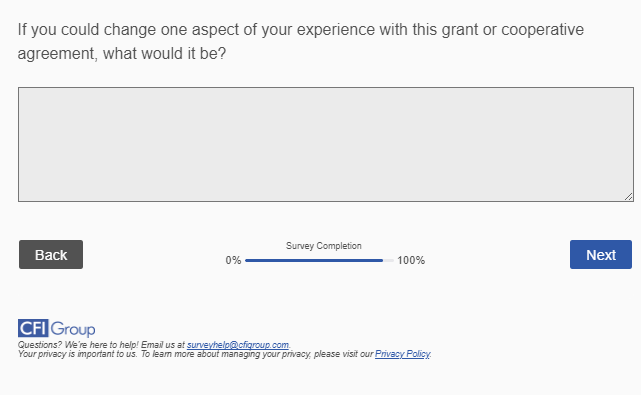Click 'Email us at' text before the link
641x395 pixels.
click(163, 345)
